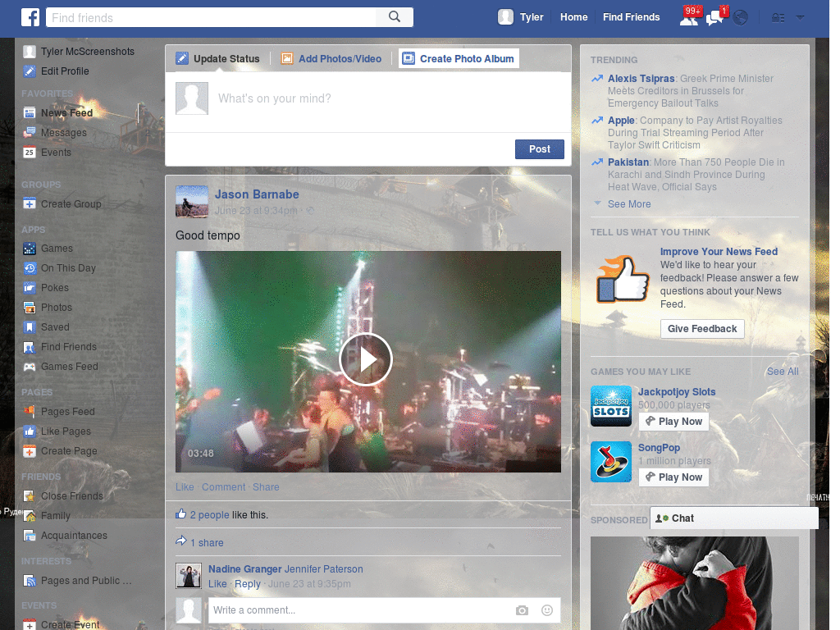Click the Find friends search field
The image size is (840, 630).
[x=211, y=17]
